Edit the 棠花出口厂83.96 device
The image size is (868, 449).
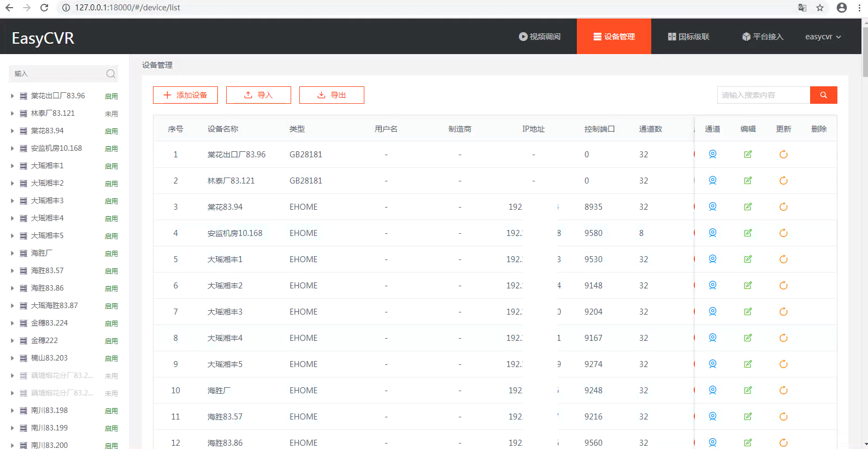748,154
